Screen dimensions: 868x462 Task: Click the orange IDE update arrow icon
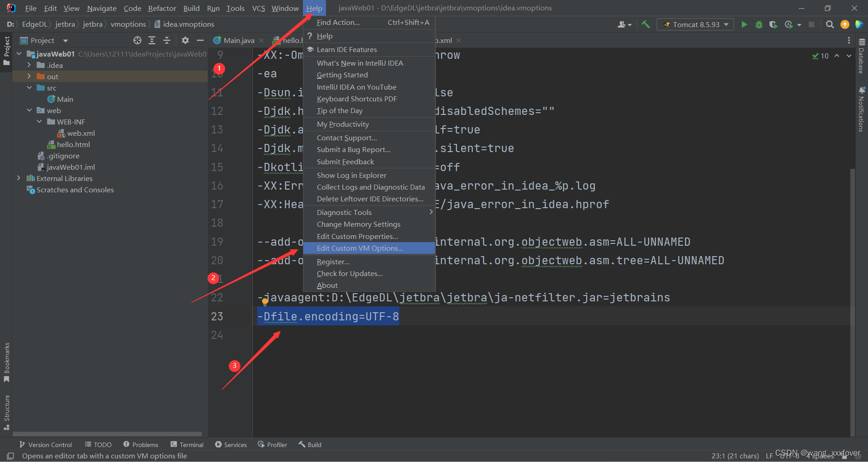pyautogui.click(x=844, y=24)
